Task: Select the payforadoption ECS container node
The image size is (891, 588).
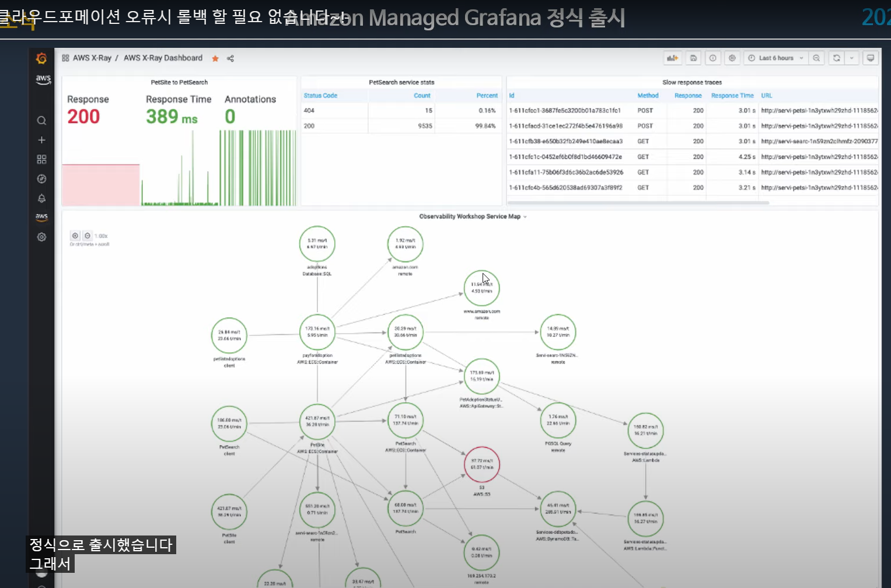Action: (317, 332)
